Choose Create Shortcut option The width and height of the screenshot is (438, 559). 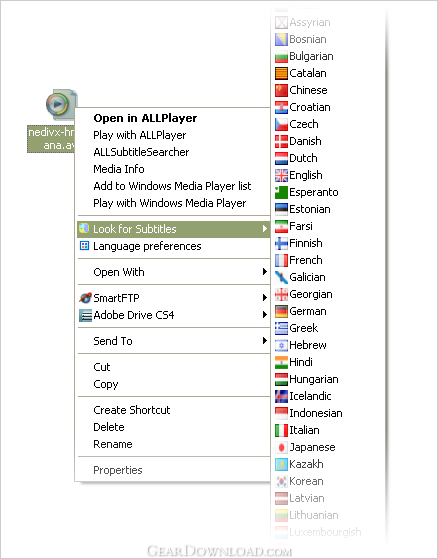coord(132,410)
